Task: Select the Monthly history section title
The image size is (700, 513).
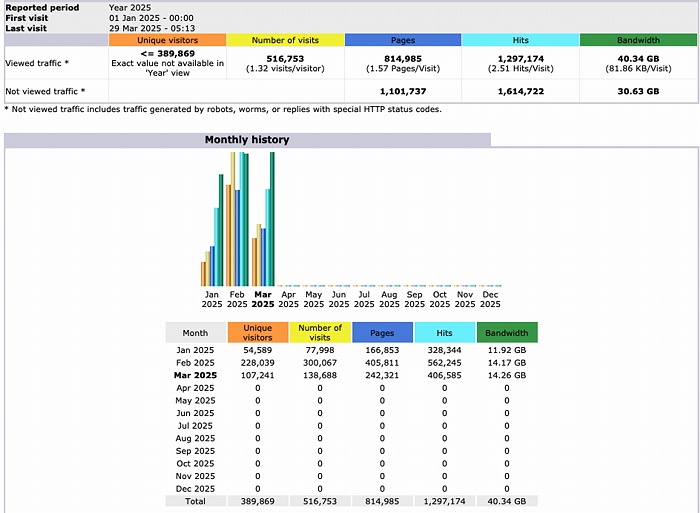Action: tap(247, 140)
